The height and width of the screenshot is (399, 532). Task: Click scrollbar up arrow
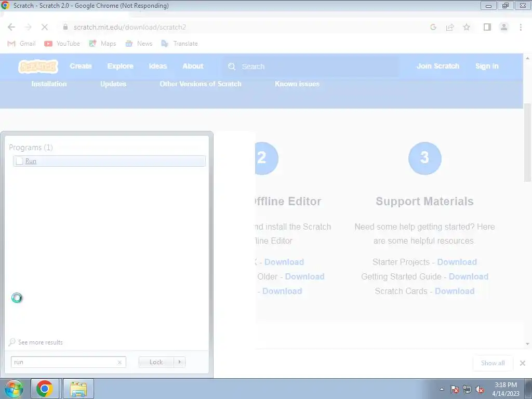(527, 58)
